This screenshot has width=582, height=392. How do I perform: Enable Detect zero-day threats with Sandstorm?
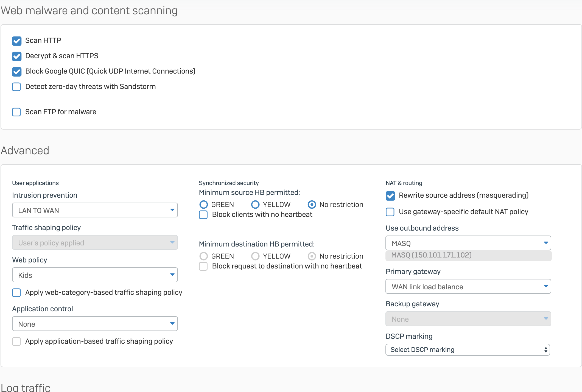coord(17,87)
